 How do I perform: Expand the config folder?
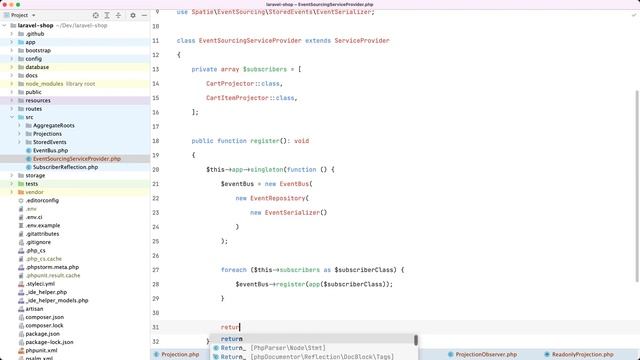[12, 59]
